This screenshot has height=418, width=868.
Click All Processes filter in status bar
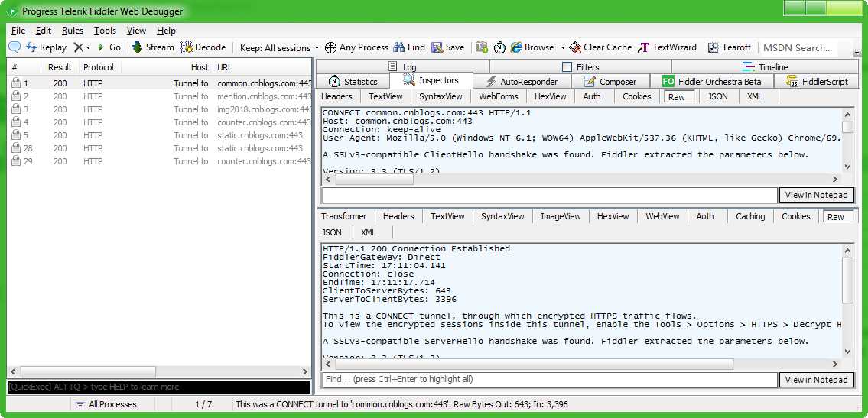coord(106,404)
